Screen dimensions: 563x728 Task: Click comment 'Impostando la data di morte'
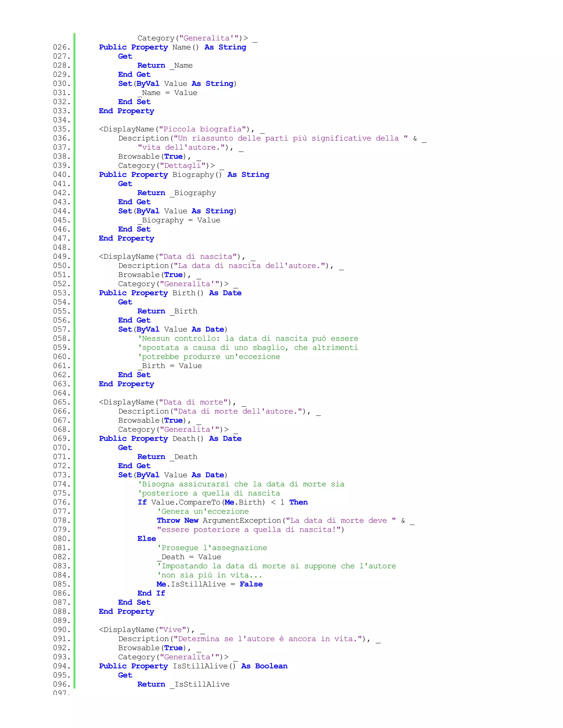click(x=277, y=566)
